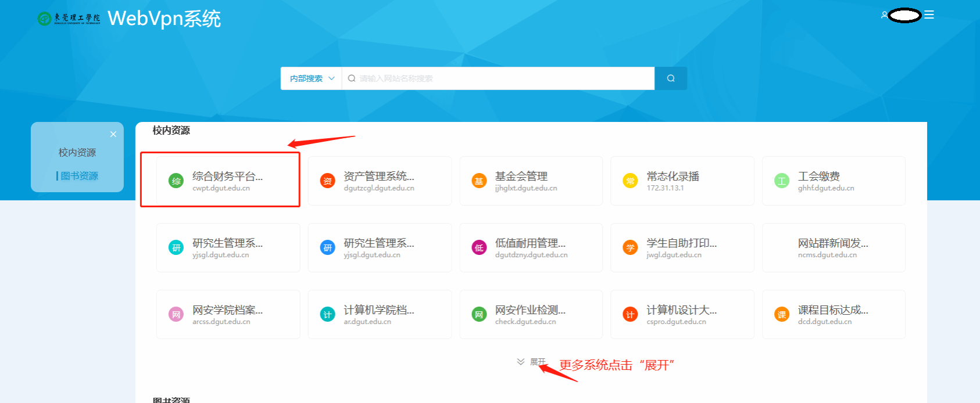Viewport: 980px width, 403px height.
Task: Click the blue search magnifier button
Action: pos(671,78)
